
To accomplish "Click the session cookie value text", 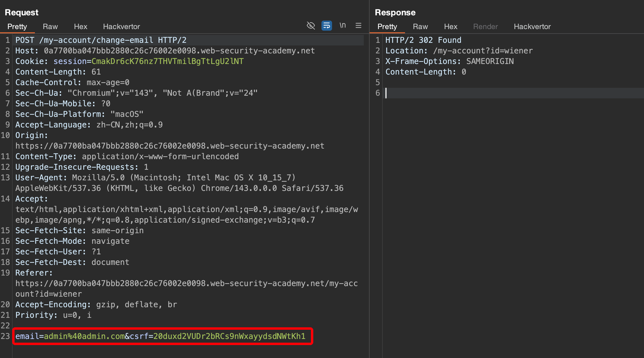I will pyautogui.click(x=167, y=61).
